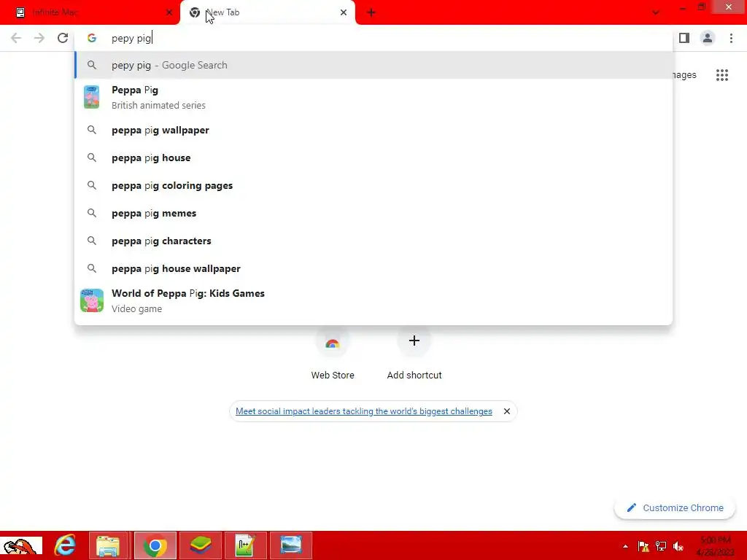Open the Web Store shortcut

pyautogui.click(x=333, y=352)
